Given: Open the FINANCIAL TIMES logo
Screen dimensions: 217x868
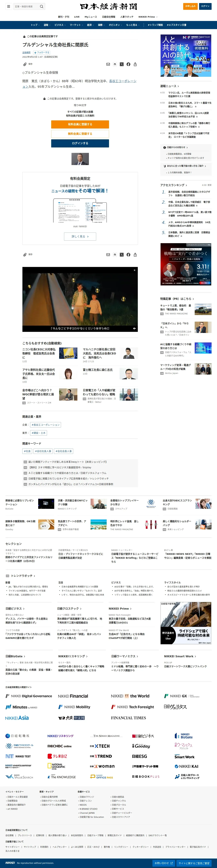Looking at the screenshot, I should click(128, 718).
